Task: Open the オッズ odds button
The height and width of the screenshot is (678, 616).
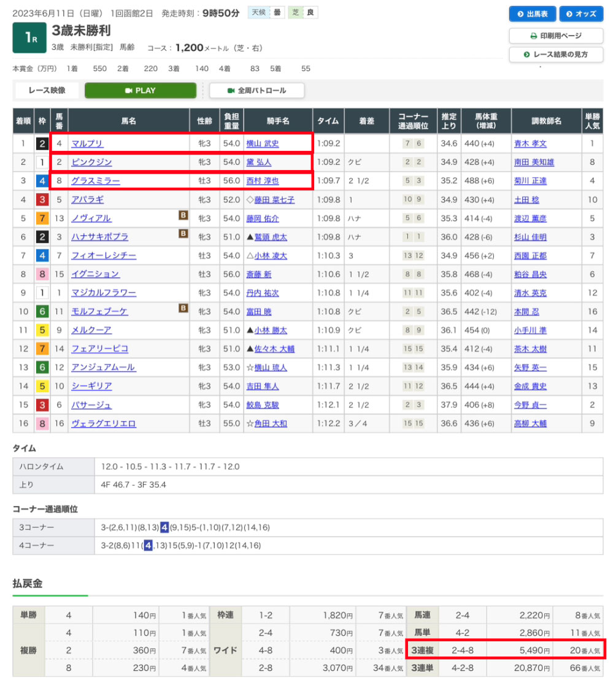Action: 580,13
